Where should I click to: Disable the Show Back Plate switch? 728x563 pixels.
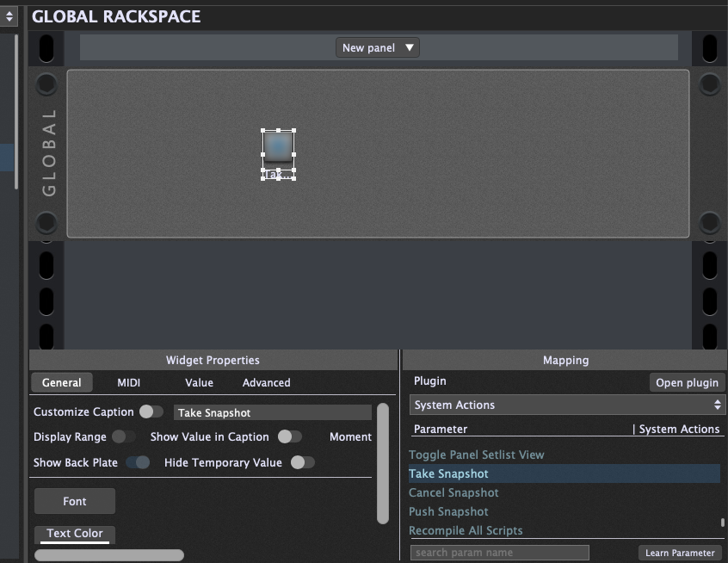click(138, 463)
